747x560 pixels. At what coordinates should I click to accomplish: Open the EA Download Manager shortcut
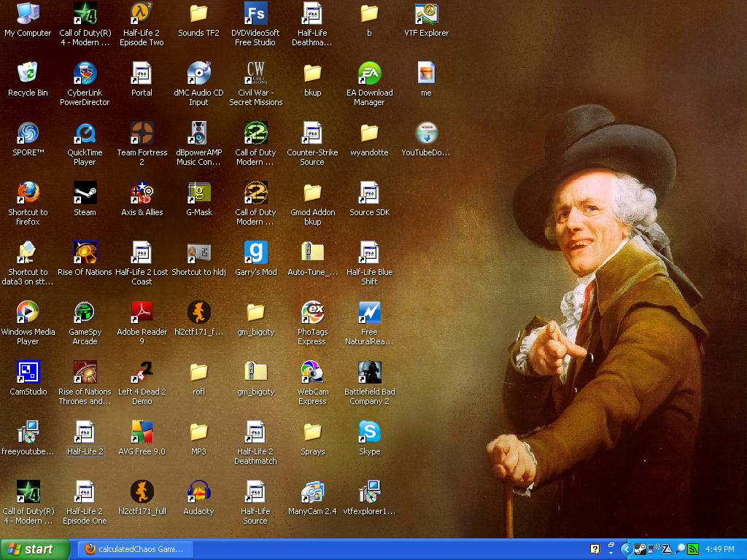pyautogui.click(x=369, y=74)
